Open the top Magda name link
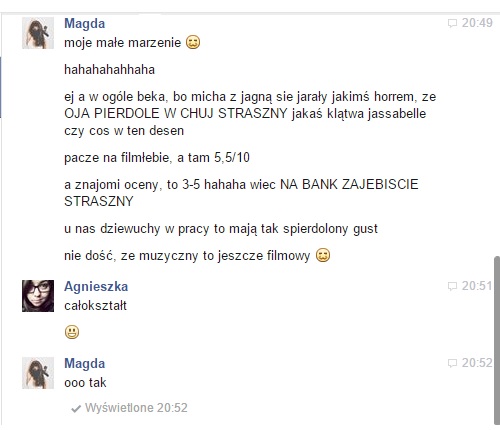Image resolution: width=500 pixels, height=430 pixels. point(85,24)
